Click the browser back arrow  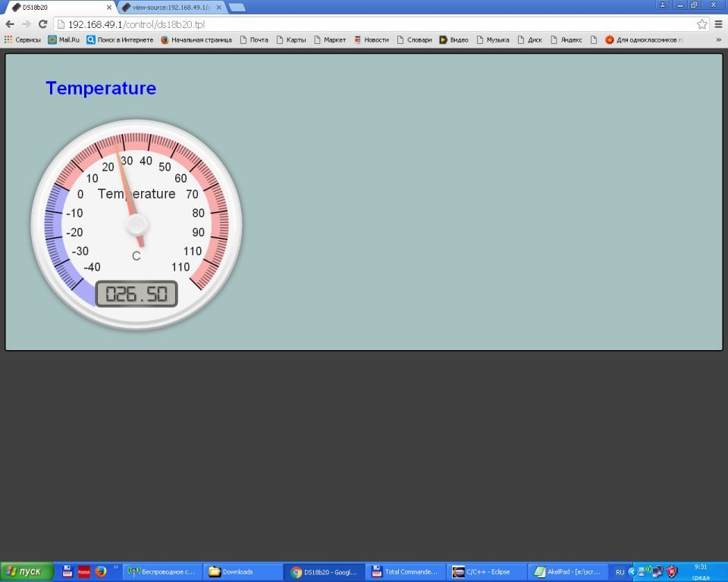[10, 24]
